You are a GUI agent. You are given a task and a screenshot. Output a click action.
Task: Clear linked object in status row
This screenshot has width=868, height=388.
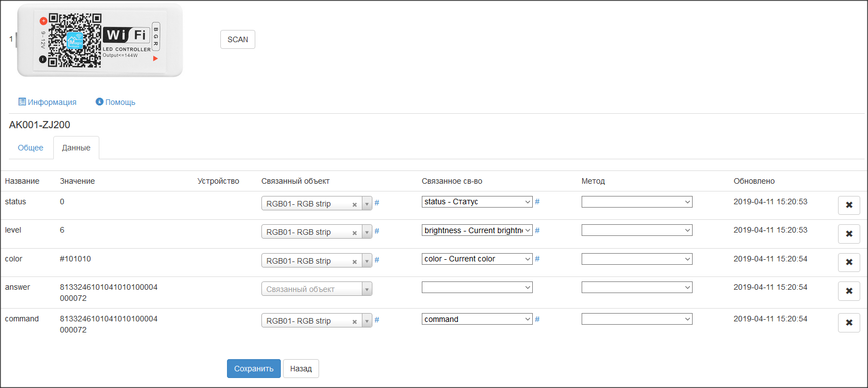coord(354,204)
